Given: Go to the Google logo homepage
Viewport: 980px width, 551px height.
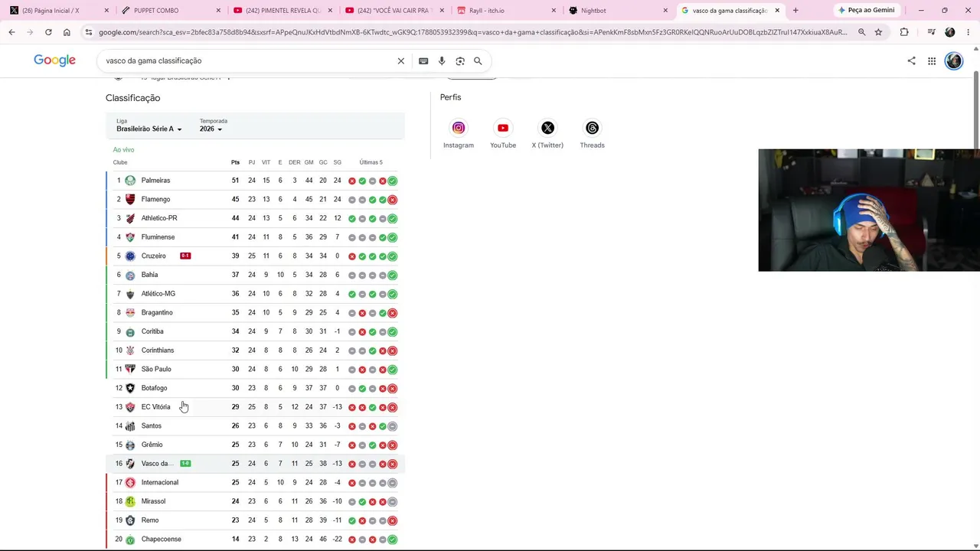Looking at the screenshot, I should (x=54, y=60).
